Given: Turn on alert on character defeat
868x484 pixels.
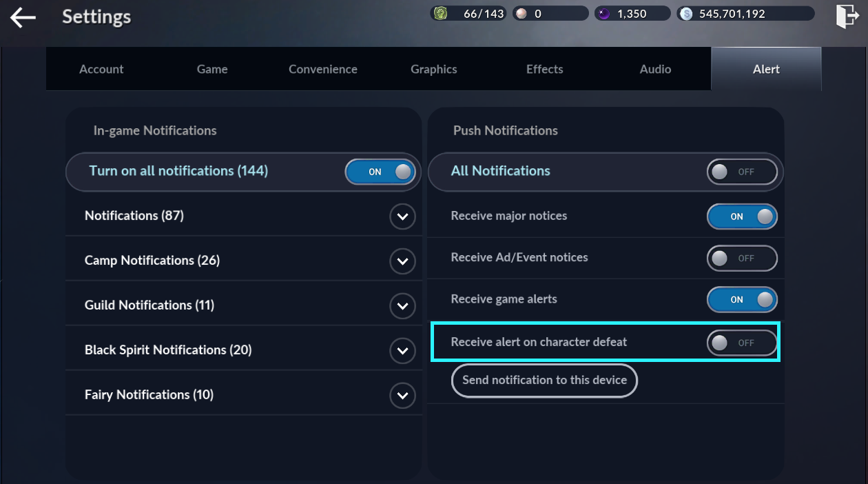Looking at the screenshot, I should click(x=742, y=343).
